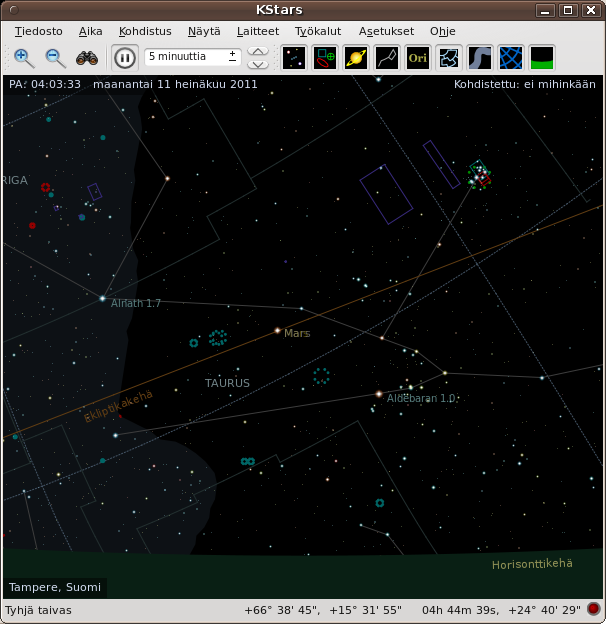606x624 pixels.
Task: Toggle constellation lines display
Action: coord(387,58)
